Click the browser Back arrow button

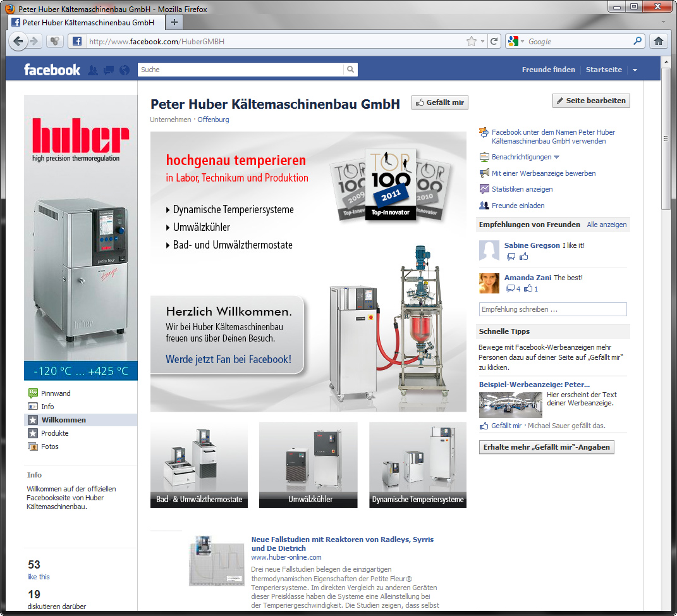click(x=18, y=42)
